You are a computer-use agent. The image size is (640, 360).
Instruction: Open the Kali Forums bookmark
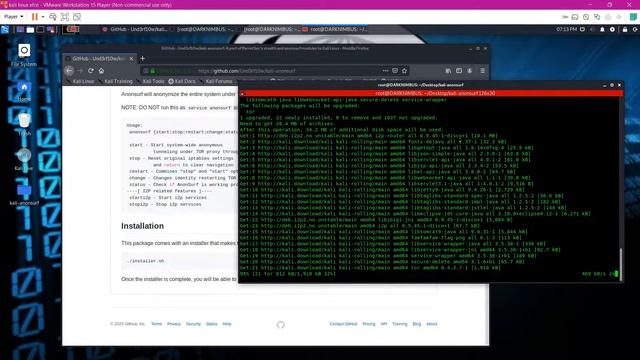click(216, 81)
